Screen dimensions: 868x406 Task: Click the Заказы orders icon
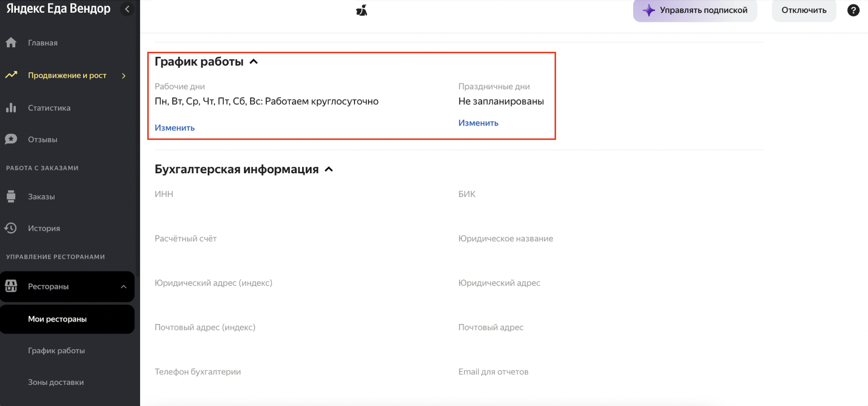click(x=11, y=196)
